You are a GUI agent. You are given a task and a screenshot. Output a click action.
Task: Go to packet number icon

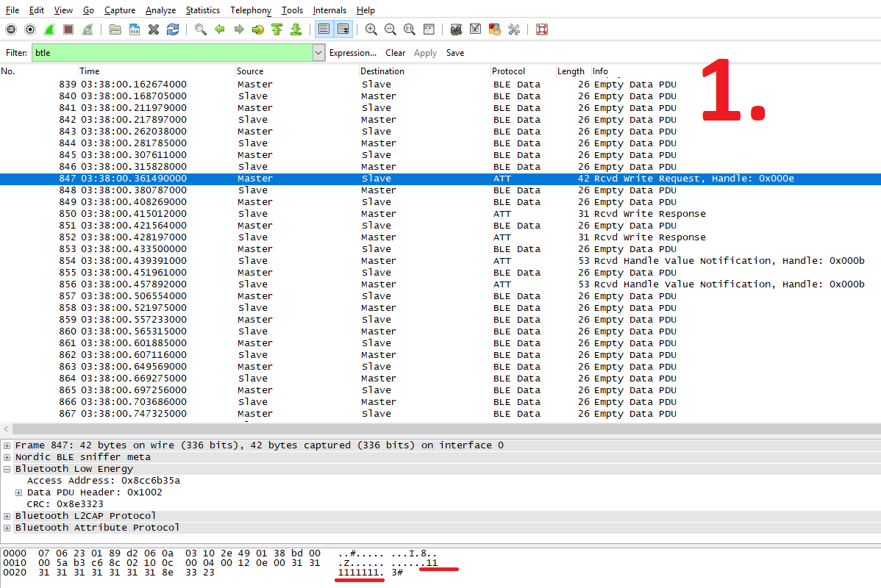click(258, 29)
